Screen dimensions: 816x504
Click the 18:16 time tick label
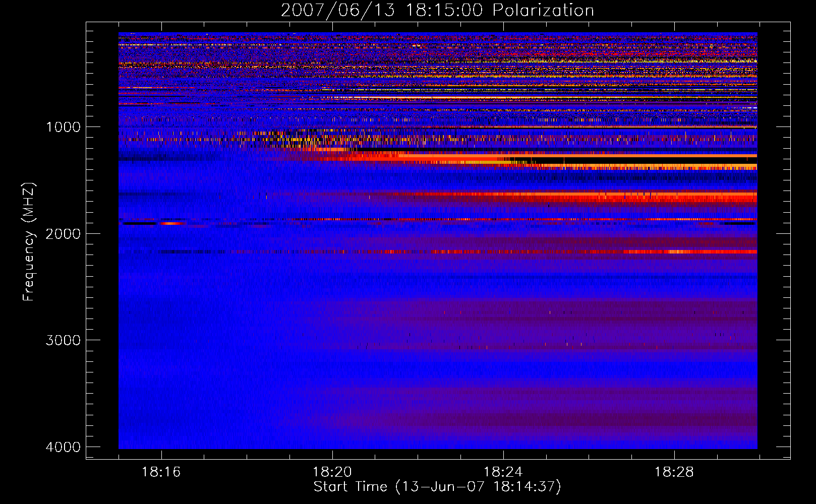point(161,472)
